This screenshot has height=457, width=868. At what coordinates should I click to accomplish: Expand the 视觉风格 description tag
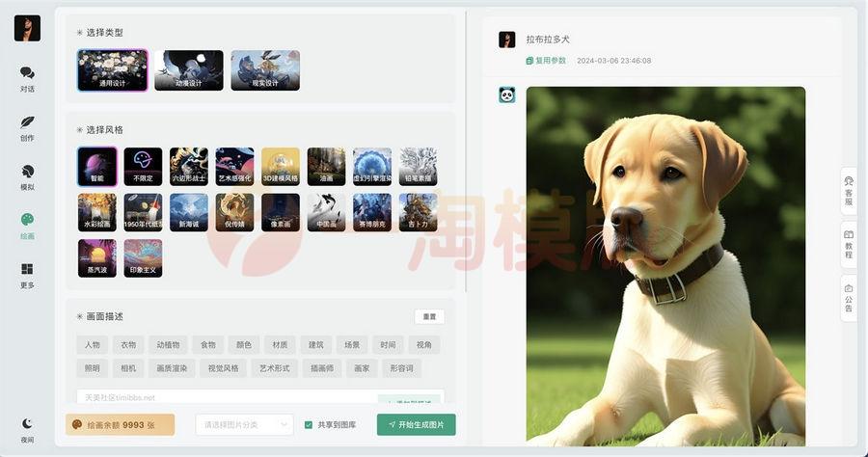224,367
